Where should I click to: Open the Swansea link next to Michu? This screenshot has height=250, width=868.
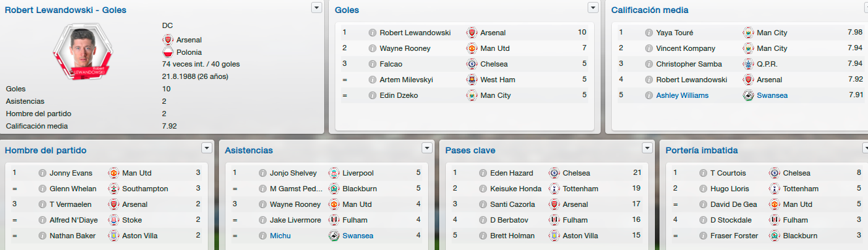click(x=358, y=236)
